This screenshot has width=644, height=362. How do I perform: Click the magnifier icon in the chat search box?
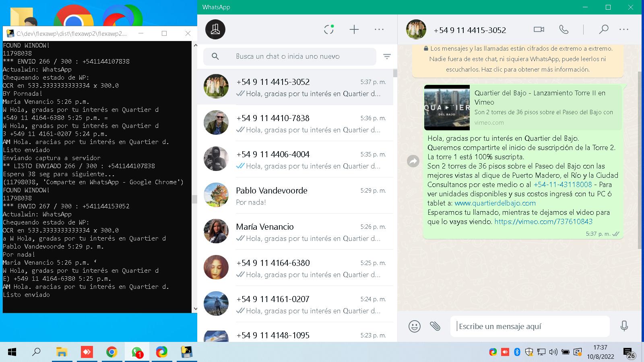coord(215,56)
